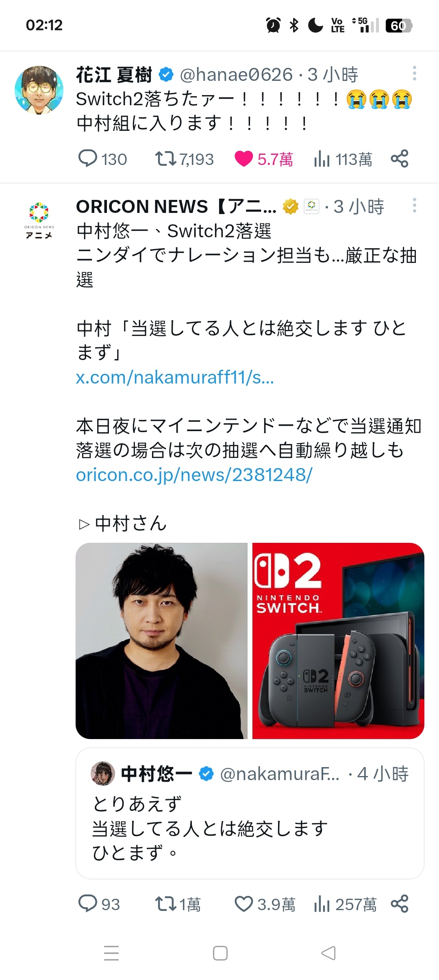Open 花江夏樹's profile avatar

(39, 90)
